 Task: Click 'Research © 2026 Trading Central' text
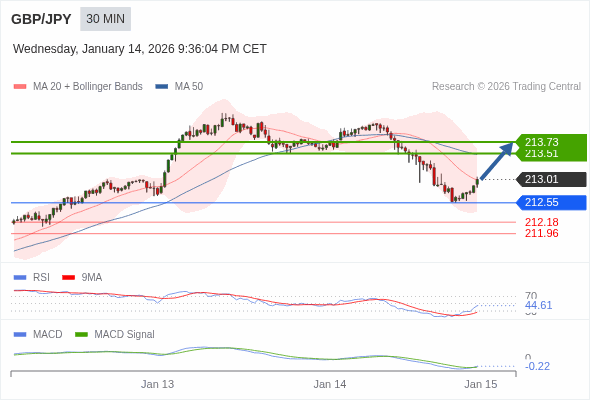[506, 87]
